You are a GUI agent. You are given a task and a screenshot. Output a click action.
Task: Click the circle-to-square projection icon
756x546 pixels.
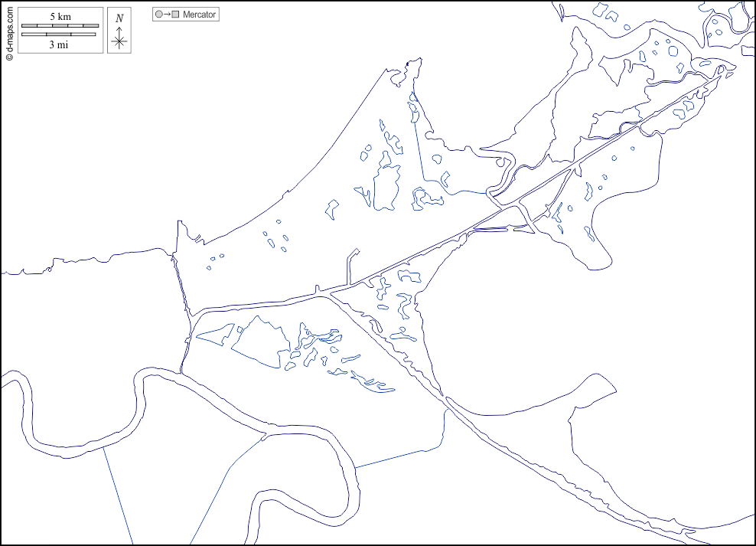pos(168,15)
